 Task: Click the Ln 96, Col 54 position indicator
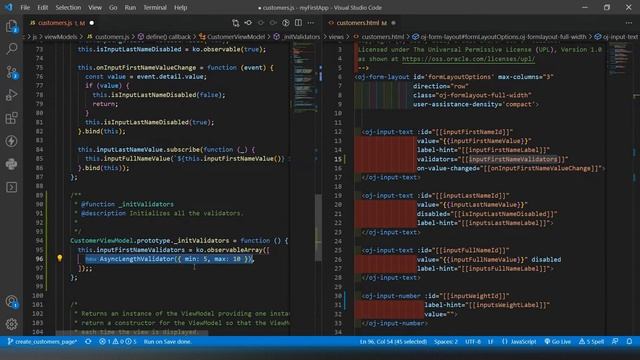[x=393, y=342]
